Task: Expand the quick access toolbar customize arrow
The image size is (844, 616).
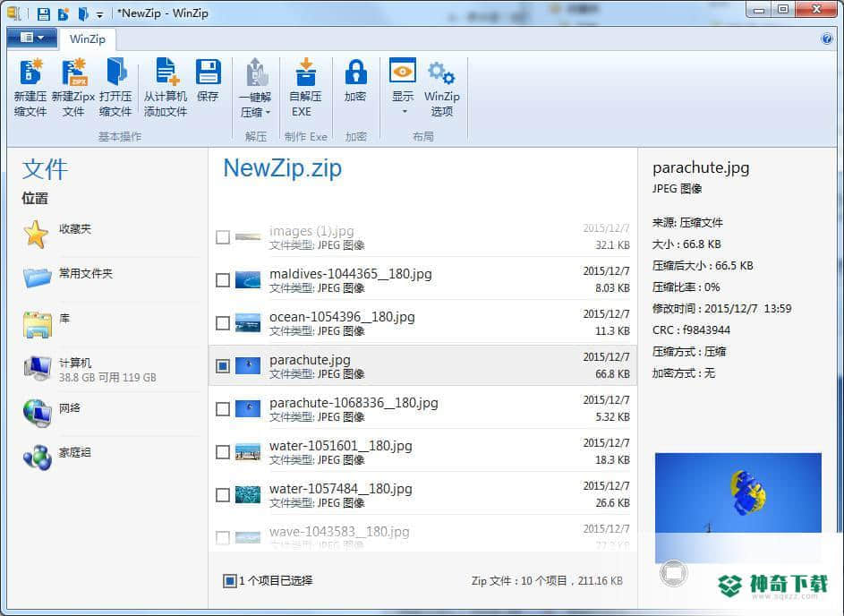Action: pos(99,14)
